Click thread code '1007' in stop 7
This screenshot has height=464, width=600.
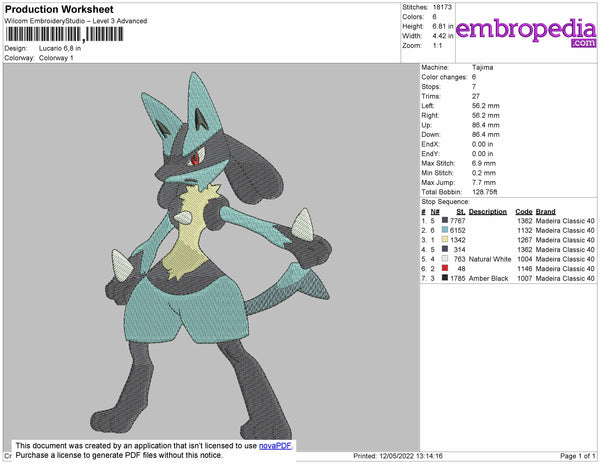point(525,278)
